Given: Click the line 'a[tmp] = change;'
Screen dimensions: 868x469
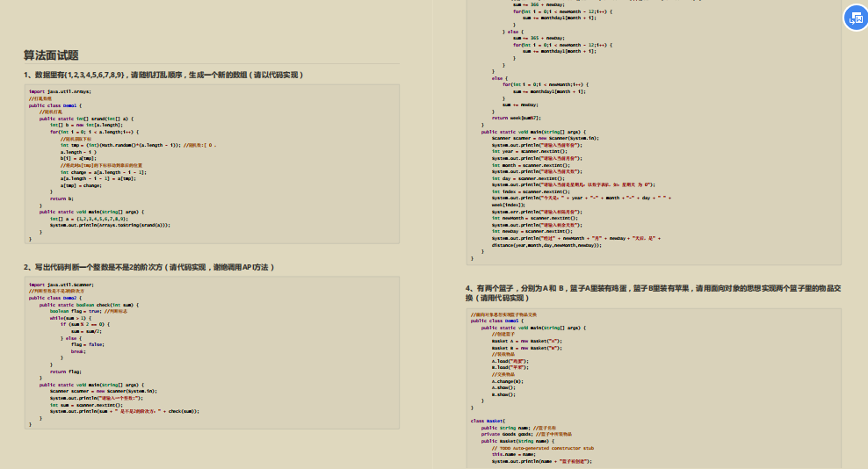Looking at the screenshot, I should tap(81, 185).
